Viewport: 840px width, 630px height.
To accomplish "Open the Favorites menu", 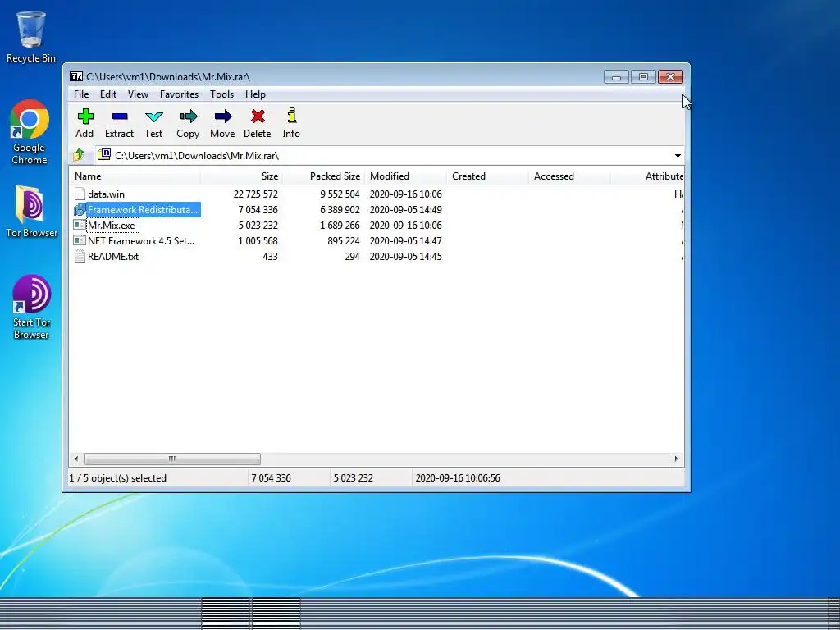I will (179, 94).
